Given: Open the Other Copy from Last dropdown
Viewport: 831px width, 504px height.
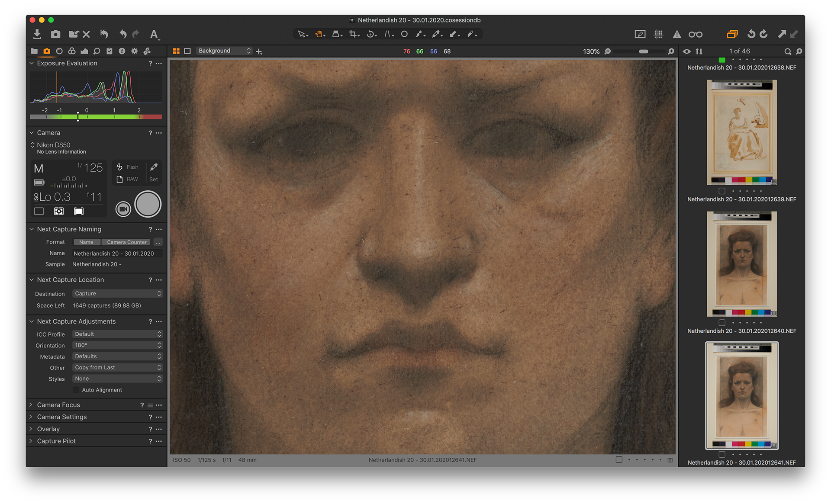Looking at the screenshot, I should [117, 367].
